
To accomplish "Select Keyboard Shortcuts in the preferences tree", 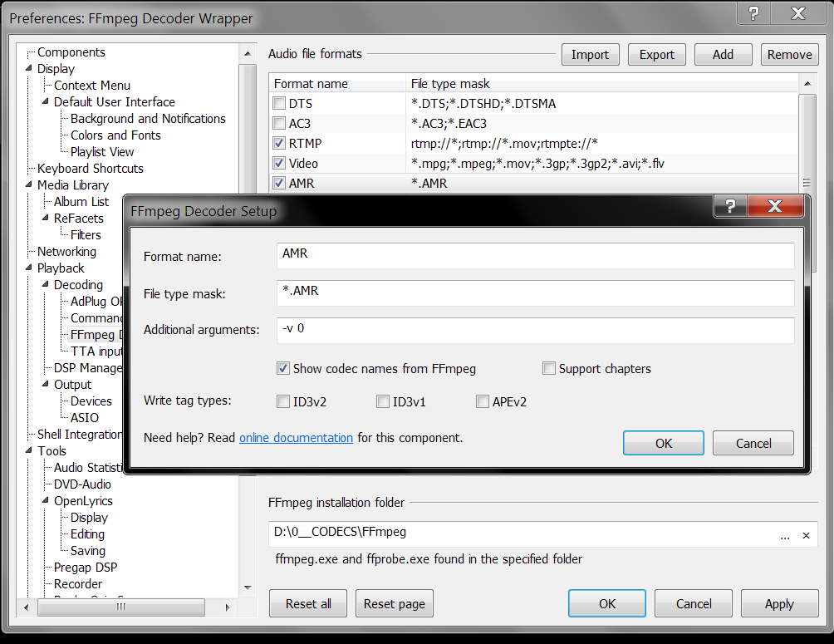I will click(90, 169).
